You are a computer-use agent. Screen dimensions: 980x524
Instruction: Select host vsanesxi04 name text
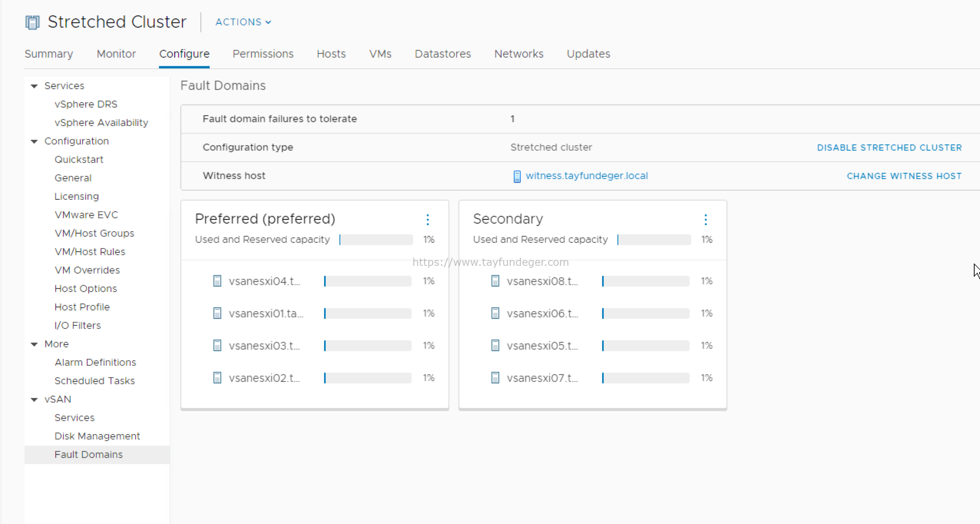click(x=265, y=281)
